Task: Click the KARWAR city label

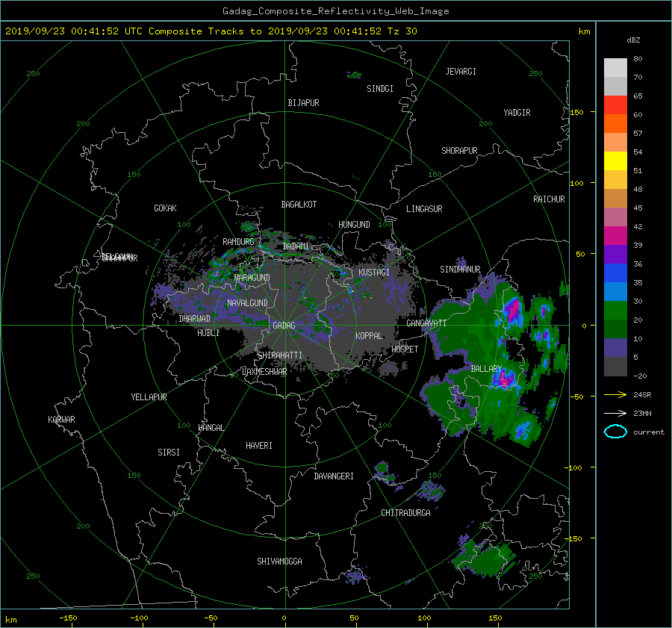Action: click(x=61, y=420)
